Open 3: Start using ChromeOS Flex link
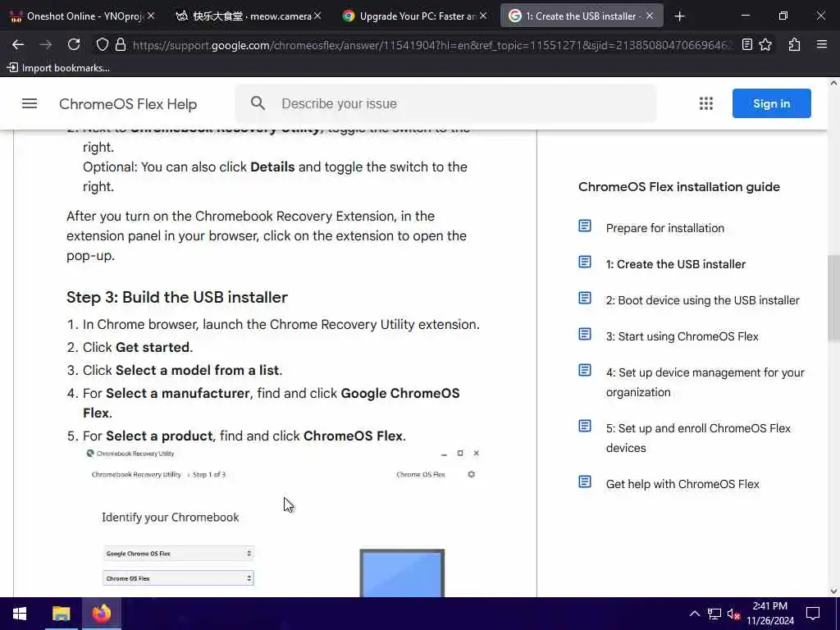Screen dimensions: 840x630 682,336
